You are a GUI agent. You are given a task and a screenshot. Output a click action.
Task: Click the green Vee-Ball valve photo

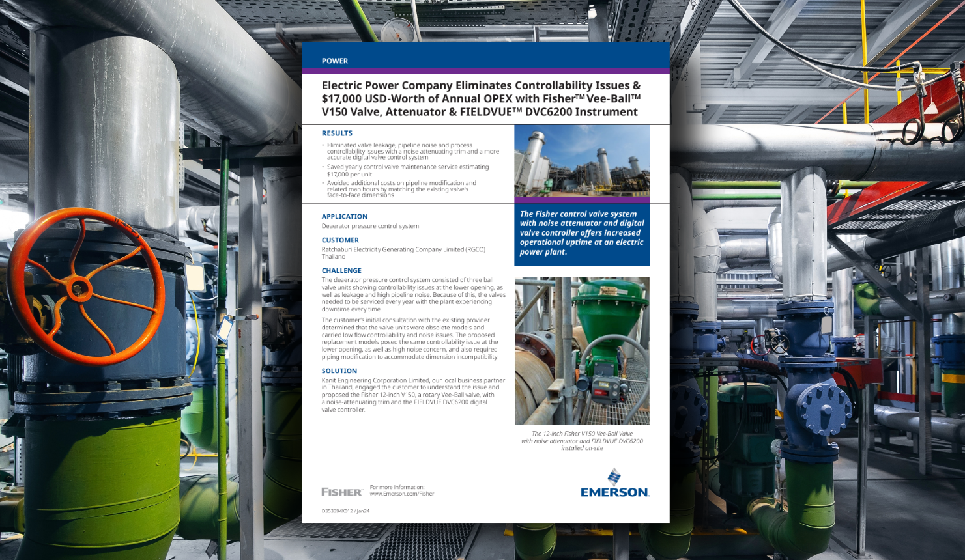(582, 351)
